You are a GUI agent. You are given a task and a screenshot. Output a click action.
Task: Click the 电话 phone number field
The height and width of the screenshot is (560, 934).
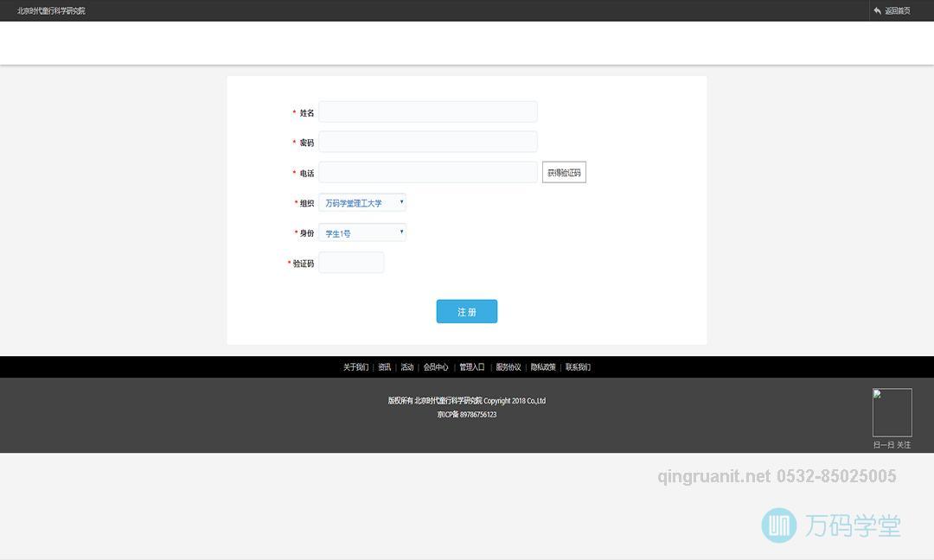click(x=428, y=172)
